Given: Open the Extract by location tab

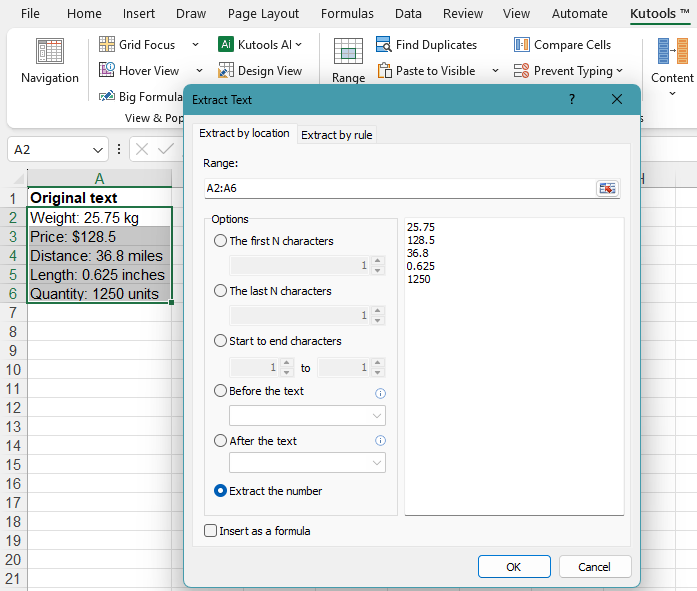Looking at the screenshot, I should (x=244, y=133).
